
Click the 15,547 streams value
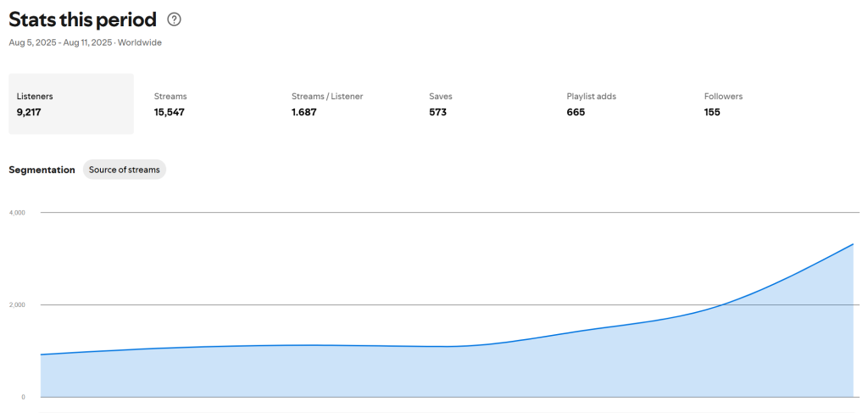(170, 112)
